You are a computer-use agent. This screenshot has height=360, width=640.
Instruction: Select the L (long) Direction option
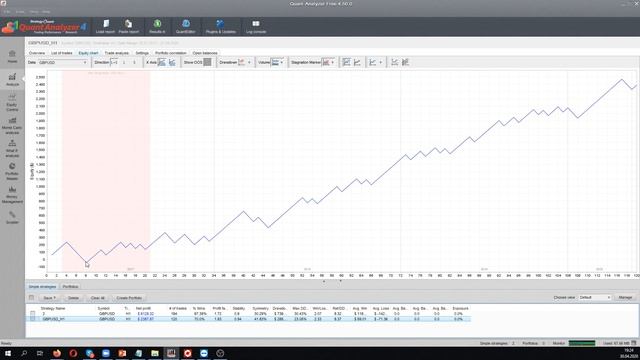coord(124,62)
